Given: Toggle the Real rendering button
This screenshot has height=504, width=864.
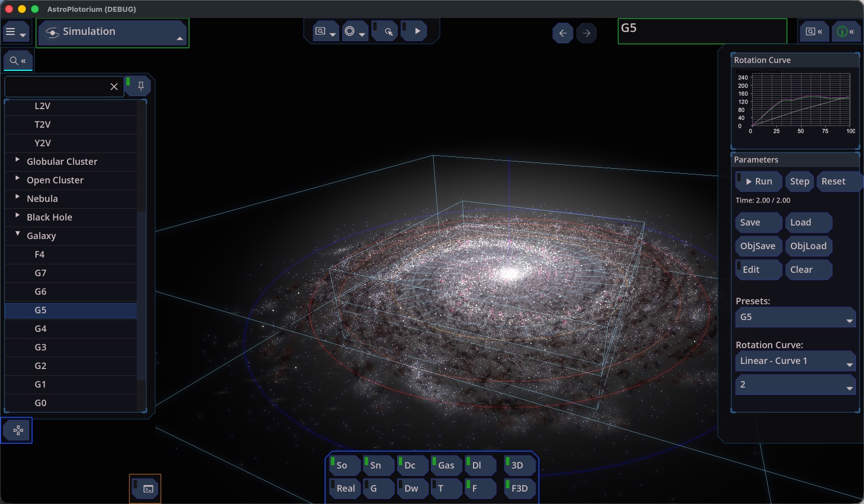Looking at the screenshot, I should 344,488.
